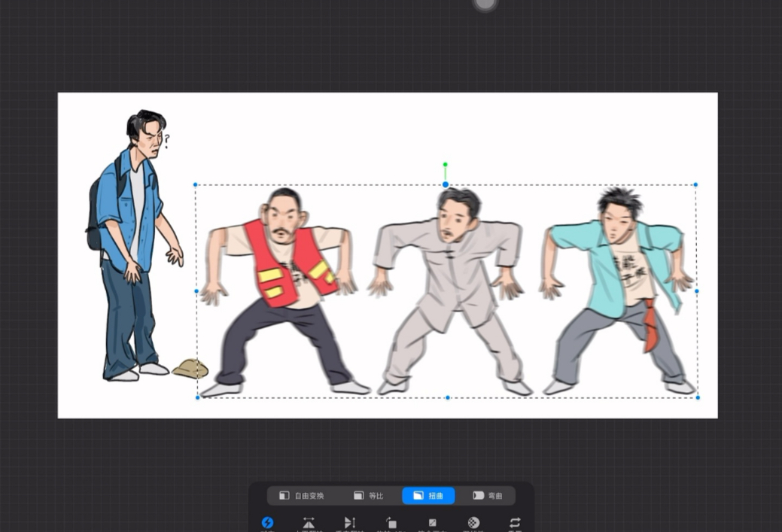This screenshot has height=532, width=782.
Task: Click the Rotate 45° icon
Action: (x=391, y=522)
